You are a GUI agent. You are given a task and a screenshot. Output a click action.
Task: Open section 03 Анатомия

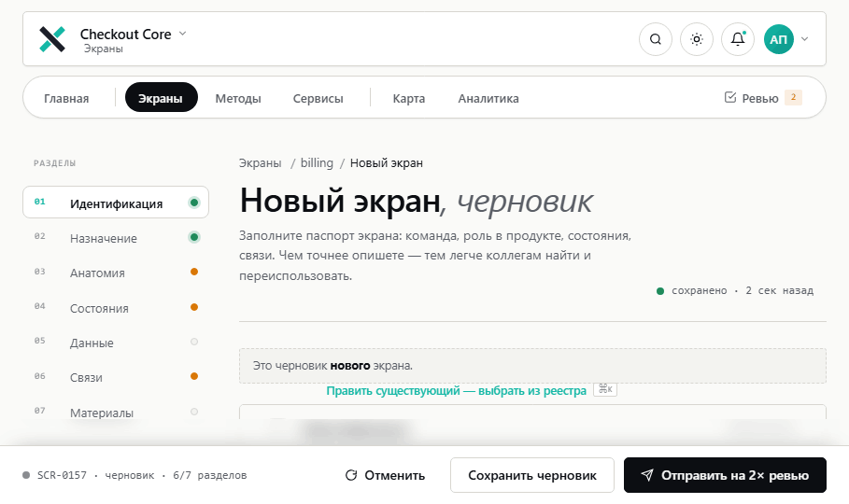tap(116, 273)
